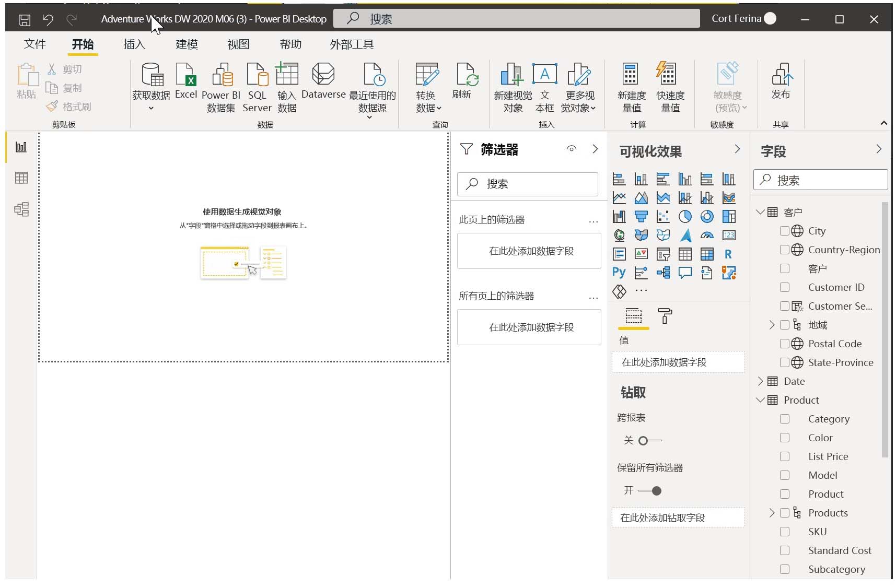
Task: Open the Format paint-roller tab
Action: point(665,316)
